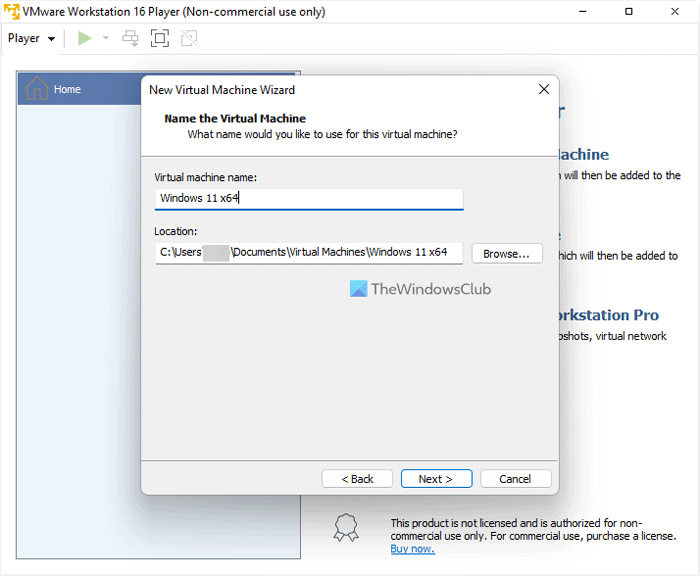Go to previous step with Back button
The width and height of the screenshot is (700, 576).
tap(357, 479)
